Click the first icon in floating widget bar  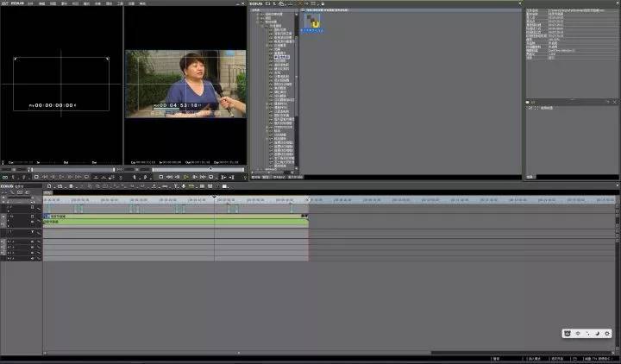pos(568,333)
